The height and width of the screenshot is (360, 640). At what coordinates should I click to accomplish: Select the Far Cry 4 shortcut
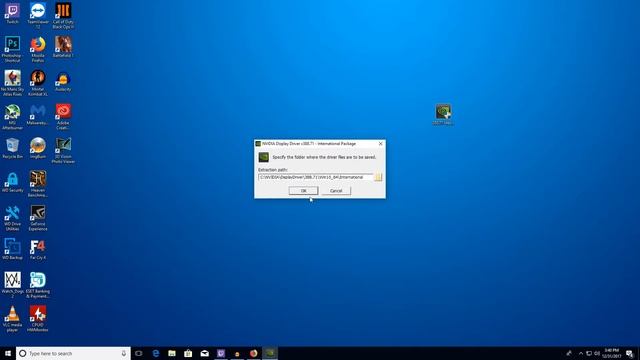coord(38,249)
